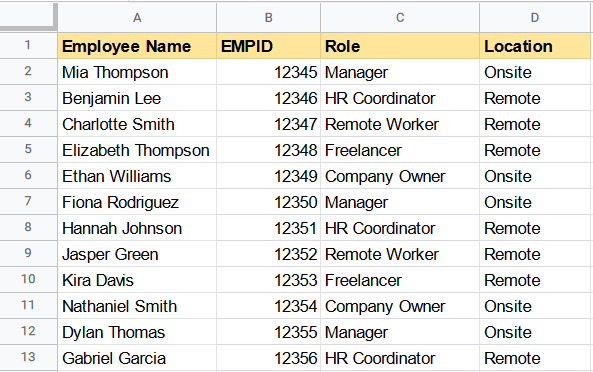Select column A header
Screen dimensions: 593x372
click(137, 17)
